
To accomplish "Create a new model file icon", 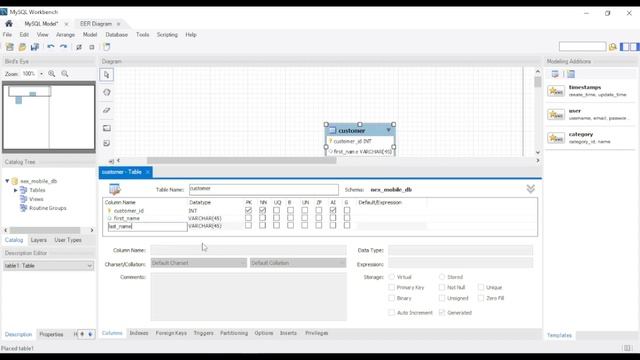I will [x=10, y=47].
